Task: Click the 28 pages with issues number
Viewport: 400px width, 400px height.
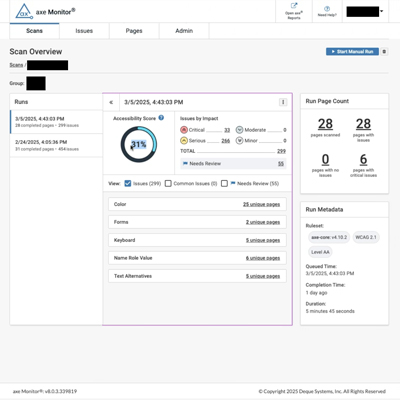Action: pyautogui.click(x=363, y=124)
